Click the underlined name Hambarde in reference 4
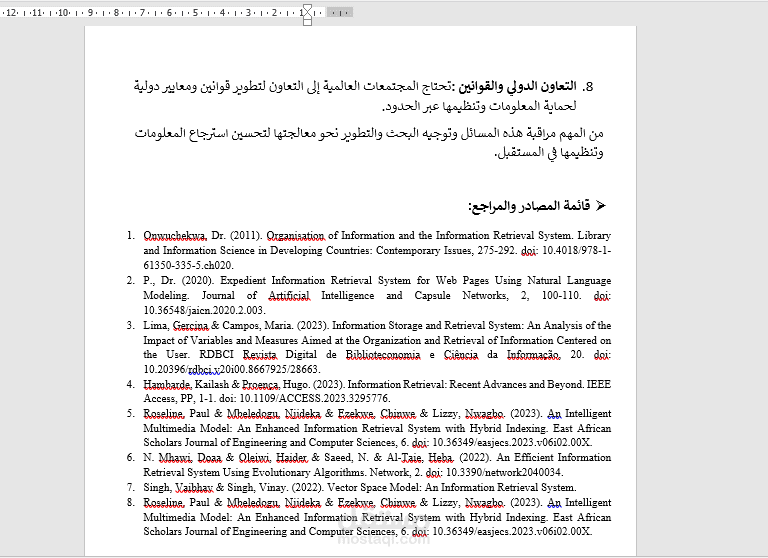The height and width of the screenshot is (558, 768). (168, 385)
